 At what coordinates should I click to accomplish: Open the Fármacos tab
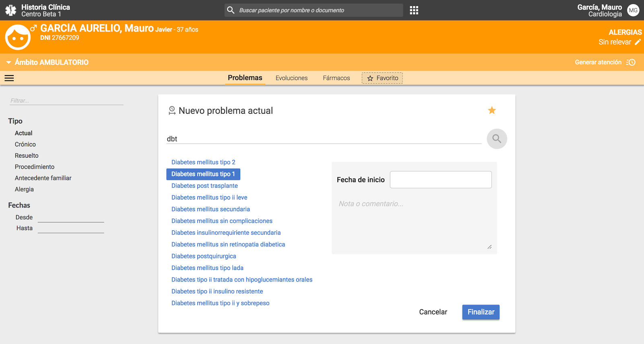(336, 78)
